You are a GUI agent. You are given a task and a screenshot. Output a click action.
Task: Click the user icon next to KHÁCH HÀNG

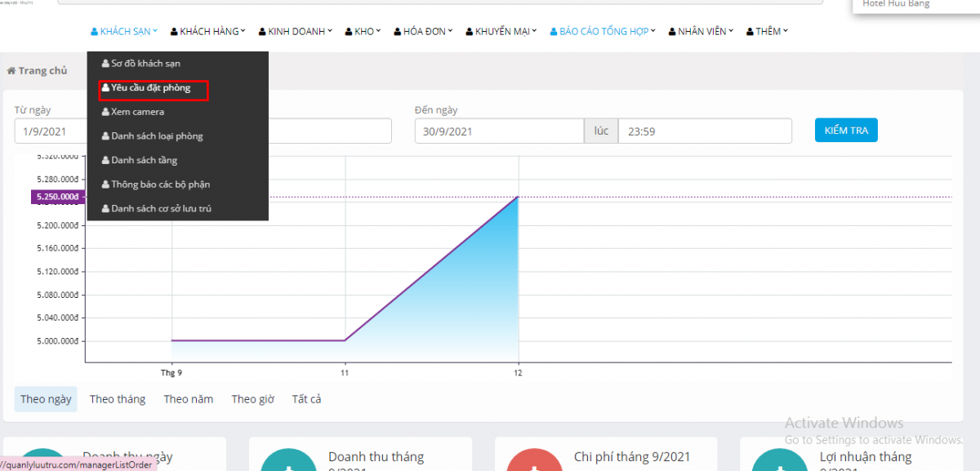click(174, 32)
